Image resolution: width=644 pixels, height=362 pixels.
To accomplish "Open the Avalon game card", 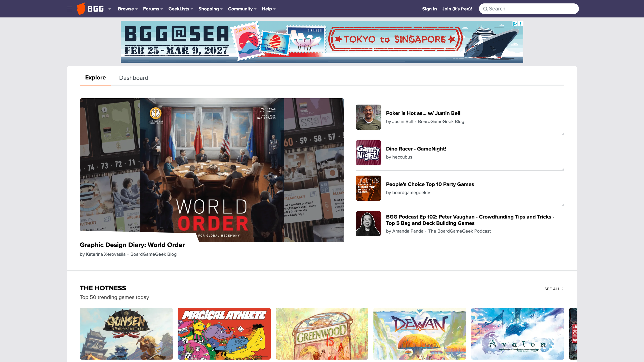I will 517,334.
